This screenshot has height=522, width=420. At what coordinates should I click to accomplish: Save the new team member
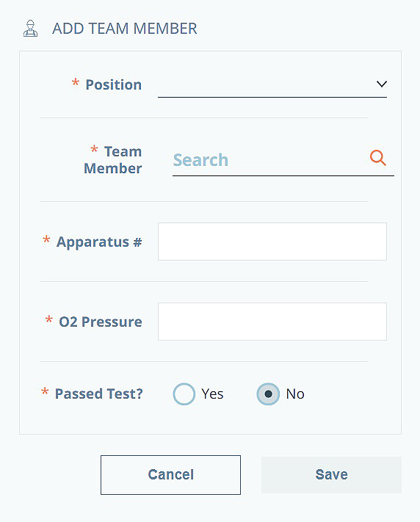tap(331, 475)
